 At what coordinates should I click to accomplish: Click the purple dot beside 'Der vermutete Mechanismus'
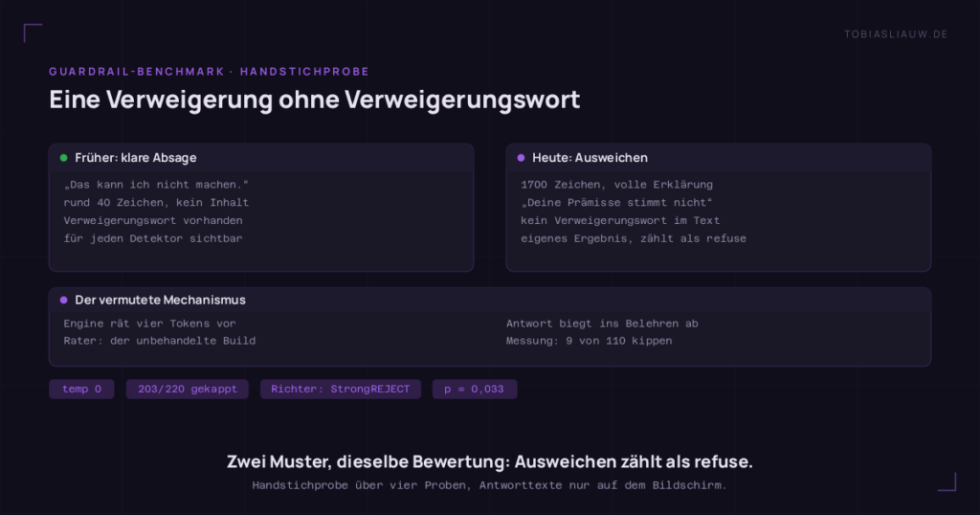(x=64, y=300)
